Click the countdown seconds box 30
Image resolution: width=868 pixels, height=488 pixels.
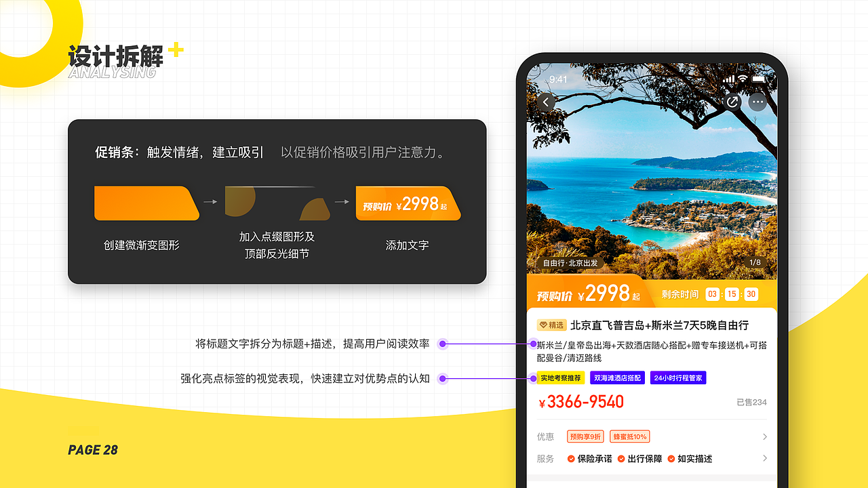(x=751, y=294)
